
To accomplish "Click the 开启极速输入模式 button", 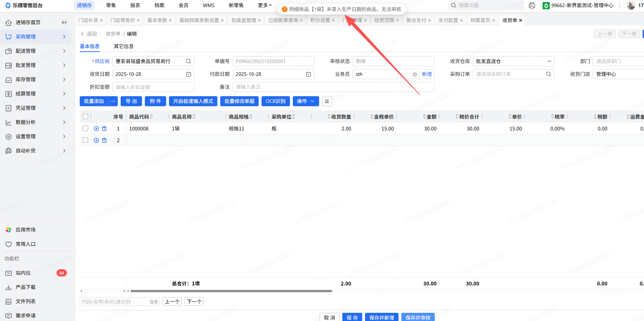I will [x=193, y=101].
